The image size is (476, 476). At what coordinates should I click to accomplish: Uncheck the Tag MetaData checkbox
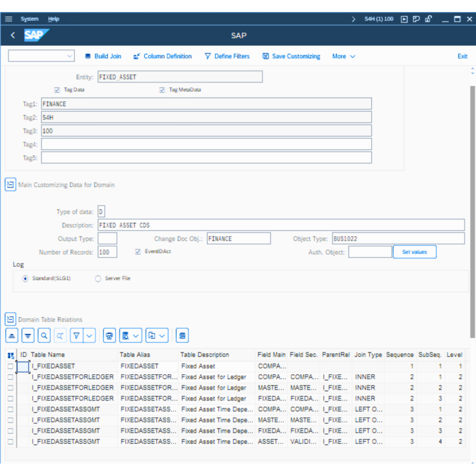(162, 90)
